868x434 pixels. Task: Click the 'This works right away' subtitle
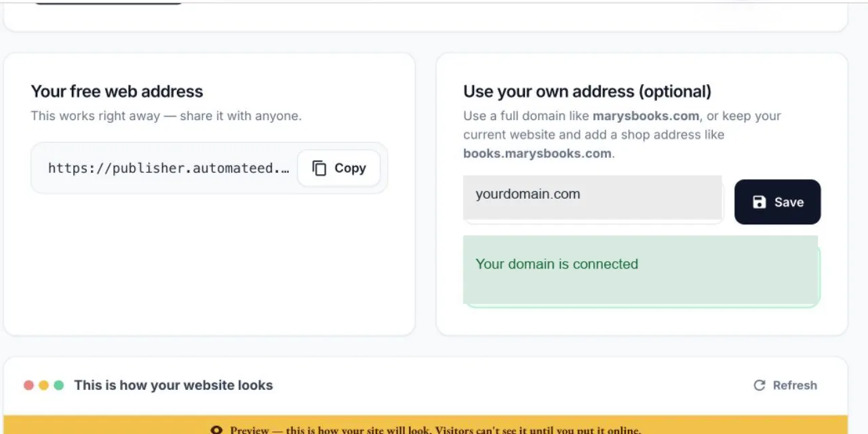[x=166, y=116]
